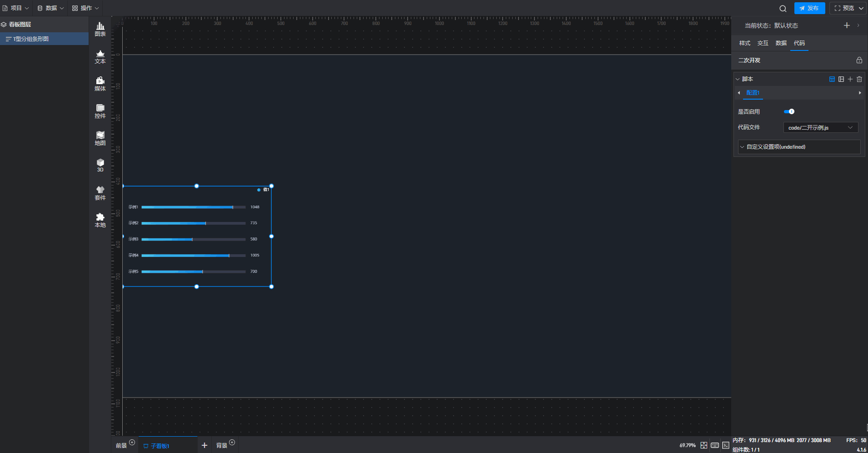
Task: Switch to the 数据 data tab in right panel
Action: 781,43
